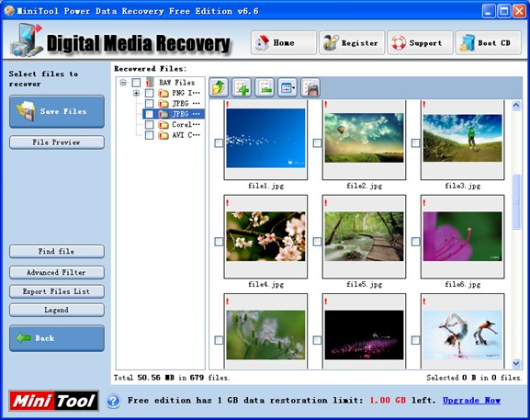The width and height of the screenshot is (530, 420).
Task: Click the blue question mark help icon
Action: [x=113, y=401]
